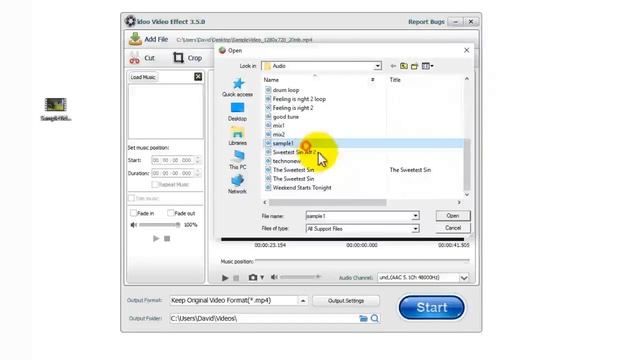This screenshot has width=640, height=360.
Task: Open Output Settings
Action: click(x=346, y=301)
